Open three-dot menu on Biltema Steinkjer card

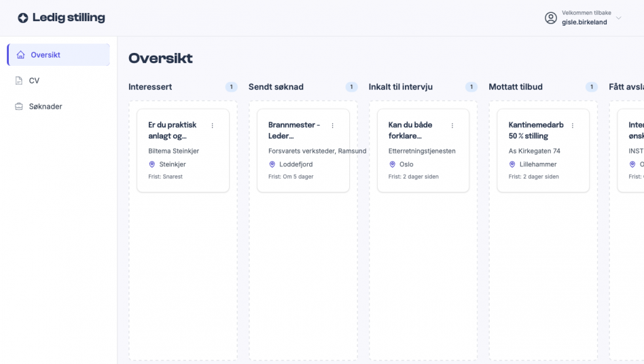pos(212,126)
